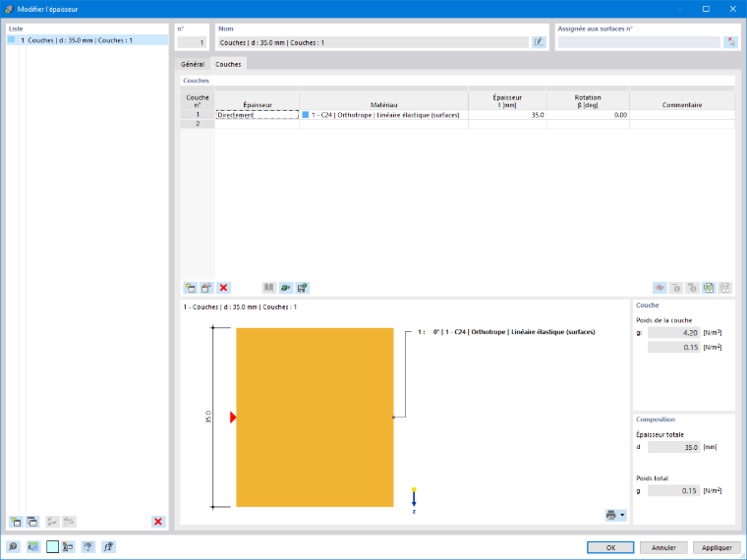The height and width of the screenshot is (560, 747).
Task: Confirm the dialog with OK
Action: click(610, 547)
